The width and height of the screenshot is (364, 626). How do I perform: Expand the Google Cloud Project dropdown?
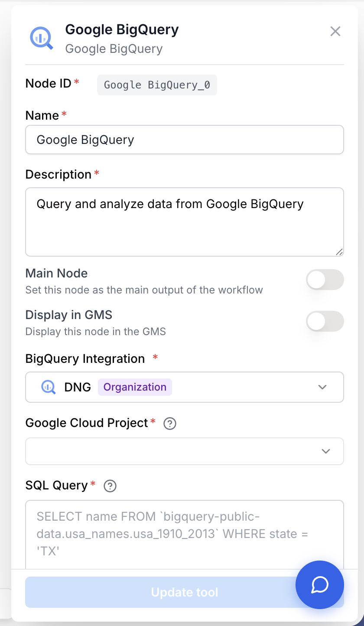185,451
